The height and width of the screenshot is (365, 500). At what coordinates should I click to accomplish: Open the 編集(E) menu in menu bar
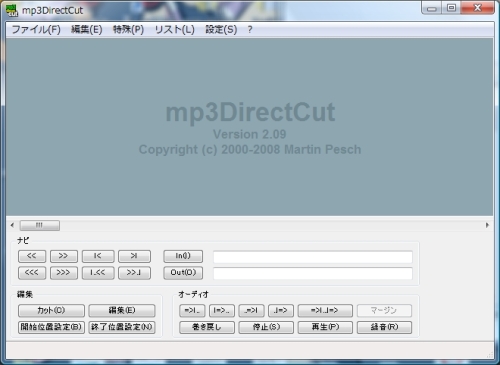[x=87, y=30]
